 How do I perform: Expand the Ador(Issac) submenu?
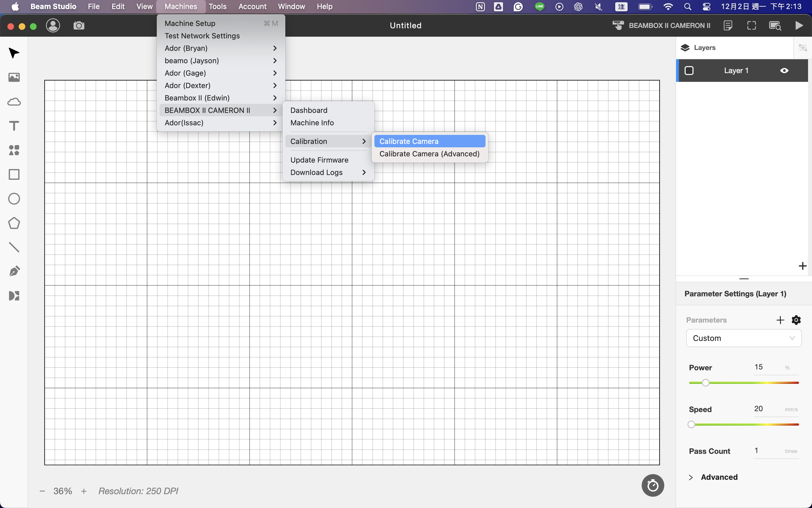[x=221, y=123]
